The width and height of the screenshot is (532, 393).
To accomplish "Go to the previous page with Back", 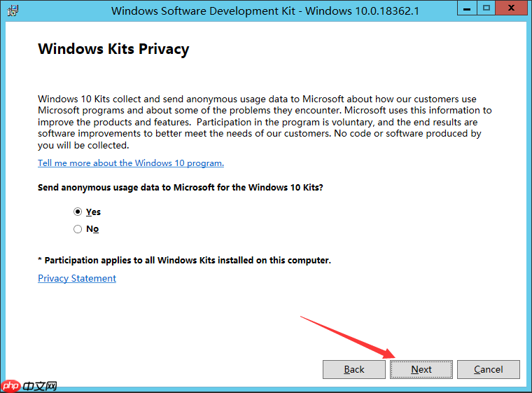I will coord(354,369).
